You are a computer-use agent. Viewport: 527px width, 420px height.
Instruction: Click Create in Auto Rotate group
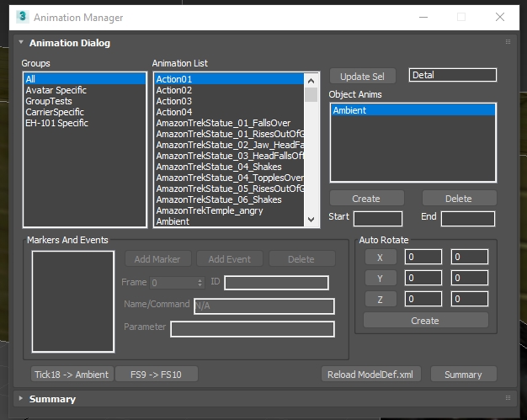(x=426, y=320)
